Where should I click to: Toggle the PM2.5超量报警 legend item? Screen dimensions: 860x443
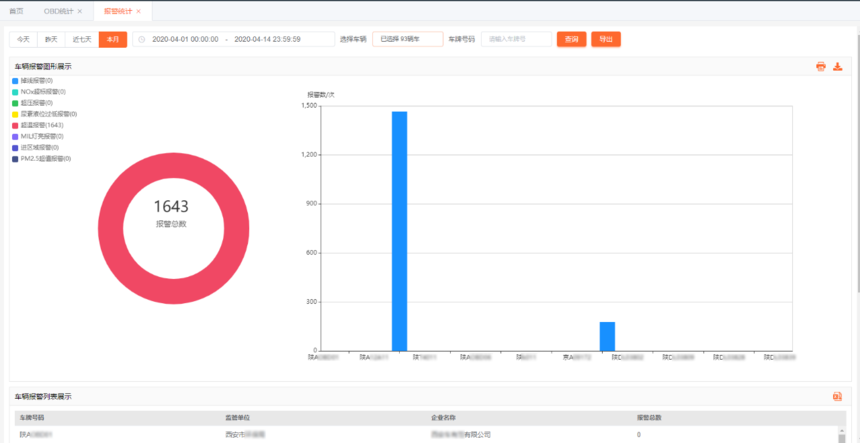click(46, 158)
